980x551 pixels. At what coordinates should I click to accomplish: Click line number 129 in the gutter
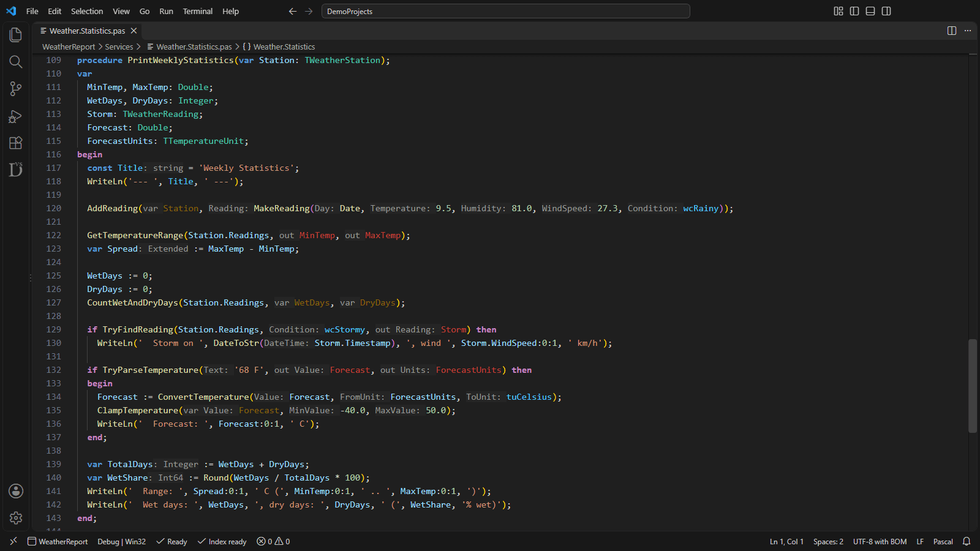click(x=54, y=329)
